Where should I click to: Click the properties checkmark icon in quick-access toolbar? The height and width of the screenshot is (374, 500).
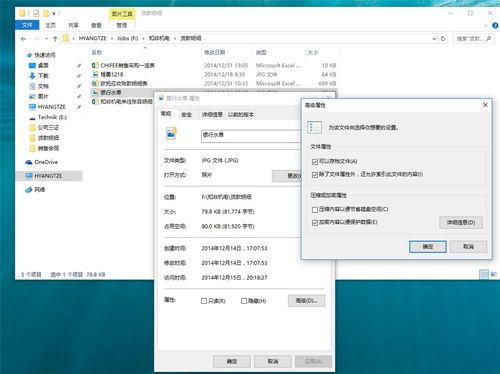click(x=36, y=13)
